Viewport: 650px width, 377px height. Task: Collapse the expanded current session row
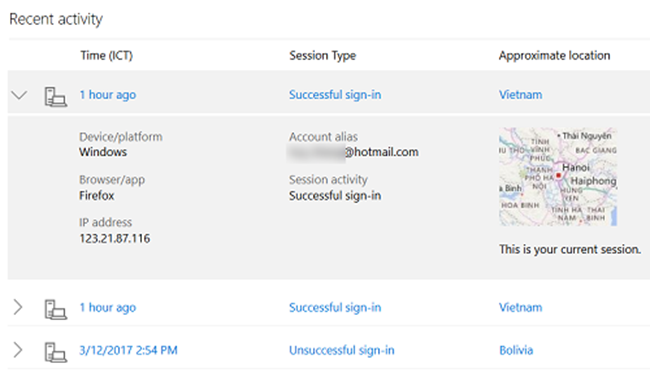coord(19,95)
